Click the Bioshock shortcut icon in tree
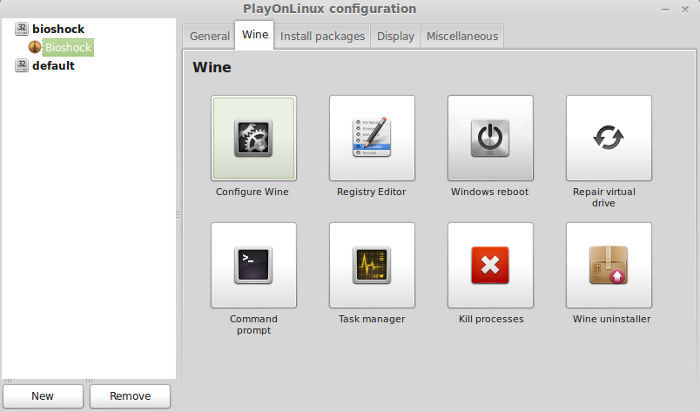The image size is (700, 412). pos(35,47)
